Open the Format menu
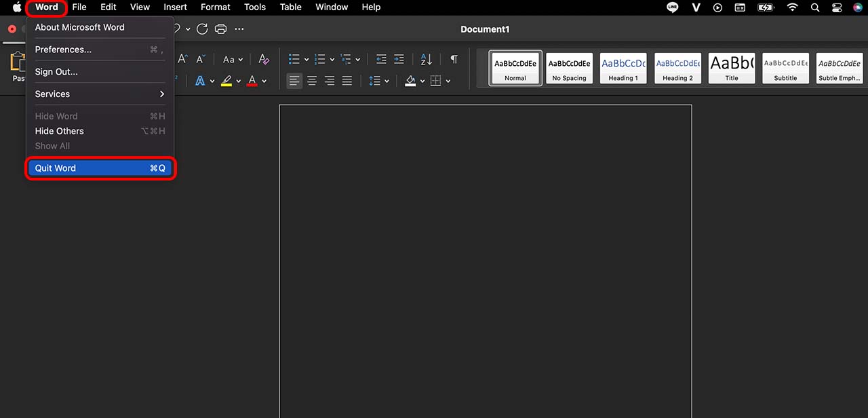The width and height of the screenshot is (868, 418). [x=216, y=7]
